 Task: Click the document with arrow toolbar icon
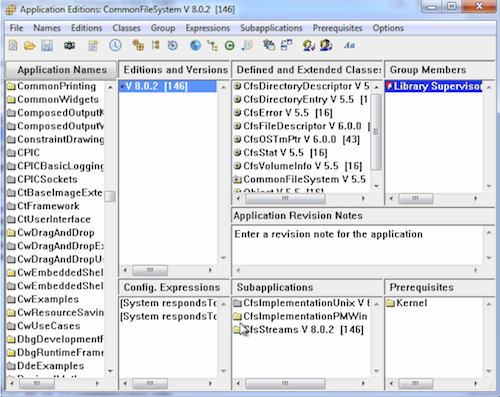tap(247, 45)
